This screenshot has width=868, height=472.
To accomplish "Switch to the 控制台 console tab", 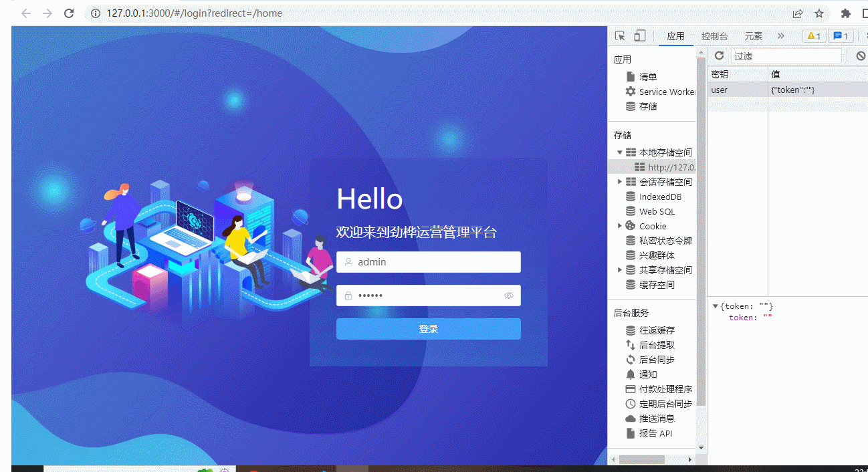I will click(x=715, y=36).
